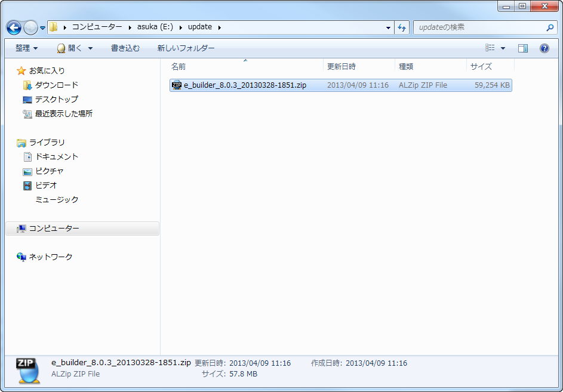Click ZIP icon of the e_builder file row
Screen dimensions: 563x392
(177, 85)
